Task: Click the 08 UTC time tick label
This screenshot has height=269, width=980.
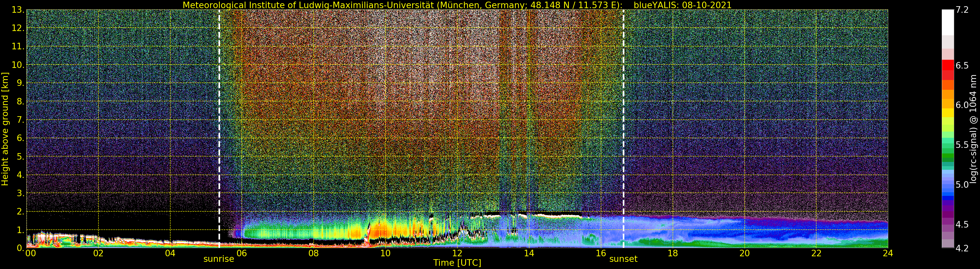Action: [313, 253]
